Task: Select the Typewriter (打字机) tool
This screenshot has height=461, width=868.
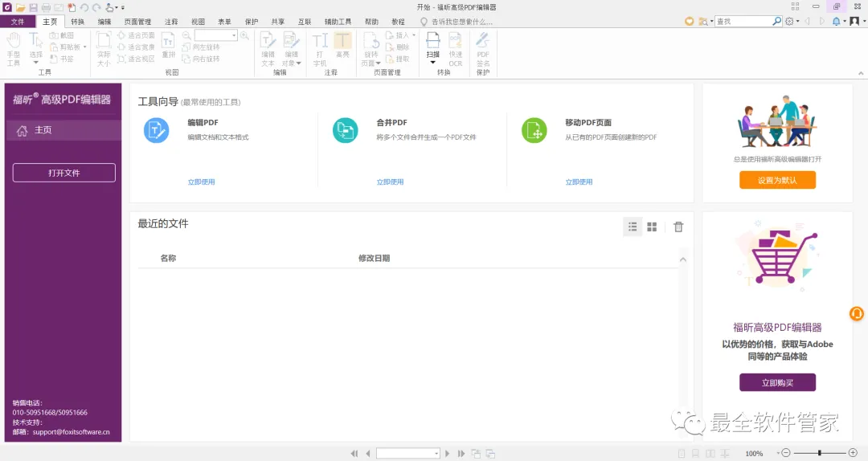Action: pyautogui.click(x=320, y=49)
